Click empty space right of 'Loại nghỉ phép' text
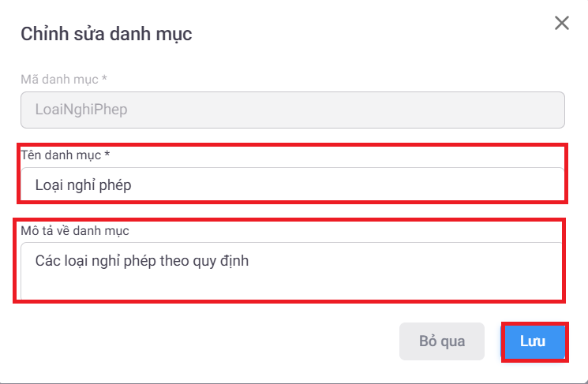Viewport: 588px width, 384px height. pos(355,186)
